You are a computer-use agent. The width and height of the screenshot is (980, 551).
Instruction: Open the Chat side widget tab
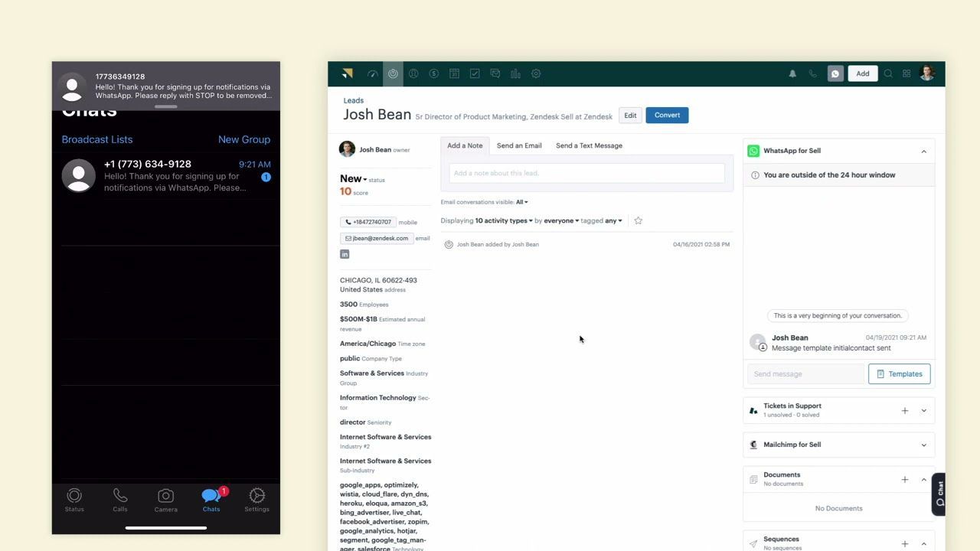pyautogui.click(x=939, y=494)
